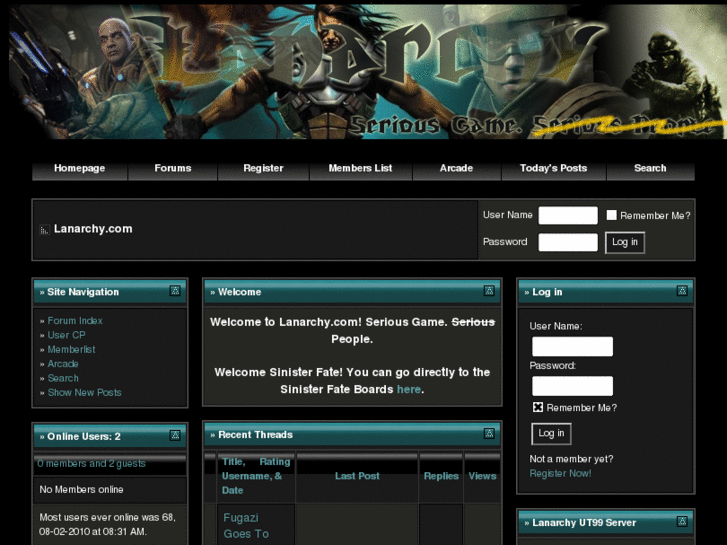Focus Password field in Log in panel
The image size is (727, 545).
point(572,386)
